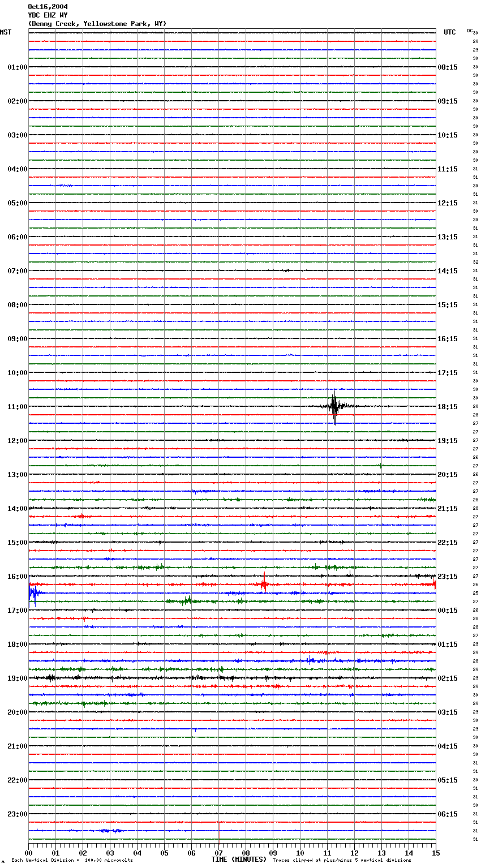Screen dimensions: 481x868
Task: Click the large black earthquake burst on 11:00 trace
Action: [334, 407]
